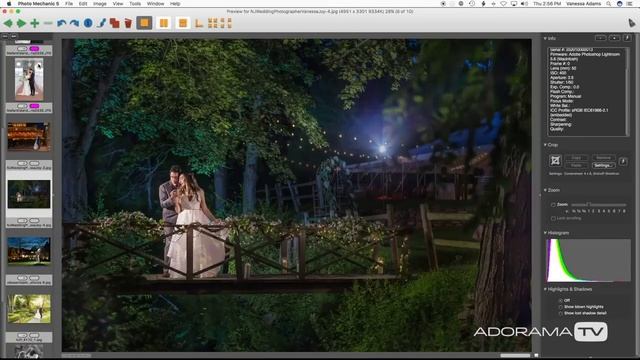
Task: Zoom out with grey minus icon
Action: [x=48, y=23]
